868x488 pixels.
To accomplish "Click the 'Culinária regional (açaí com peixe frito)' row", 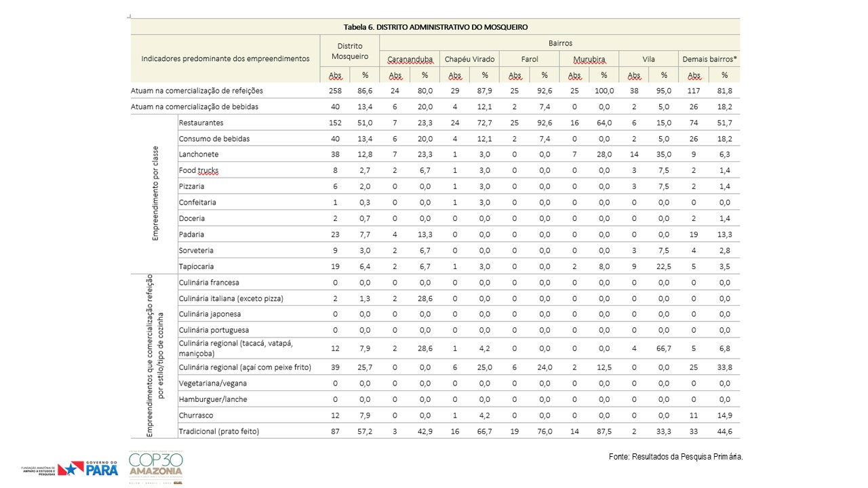I will 435,367.
